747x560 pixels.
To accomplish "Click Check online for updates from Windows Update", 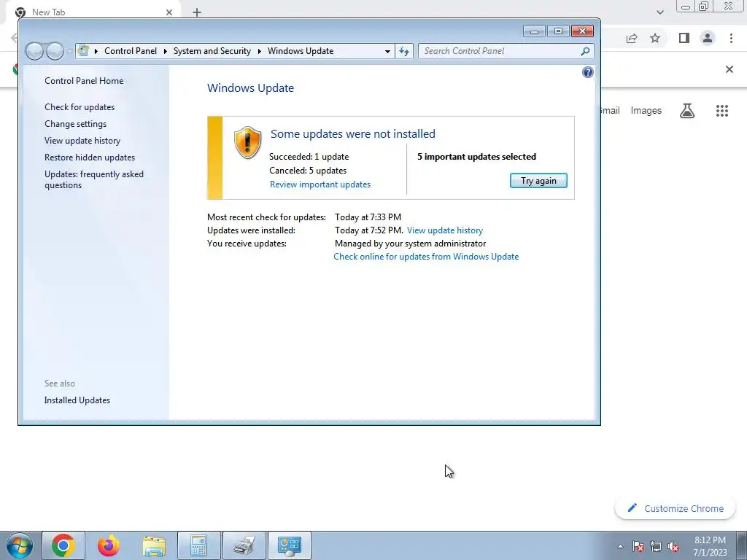I will tap(426, 257).
